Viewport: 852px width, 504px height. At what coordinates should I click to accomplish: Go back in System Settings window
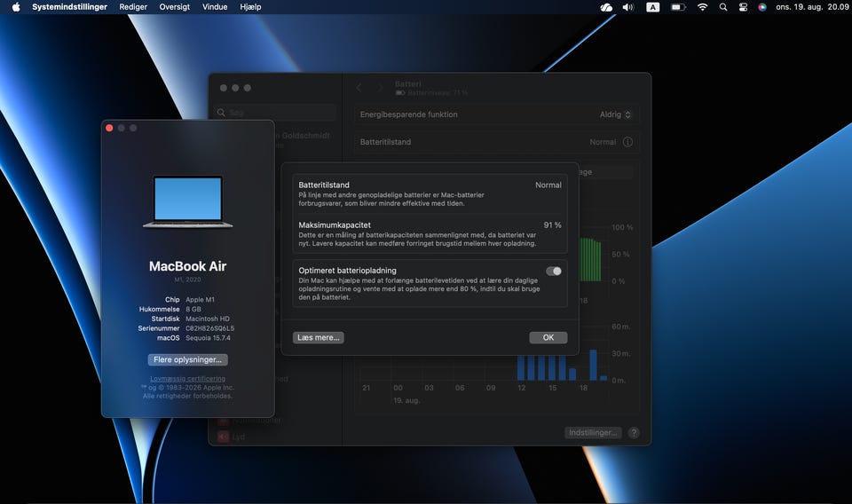(x=359, y=88)
